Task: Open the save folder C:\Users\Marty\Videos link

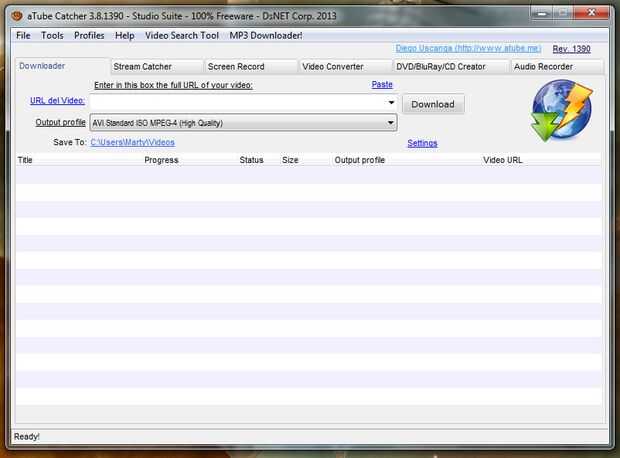Action: coord(132,142)
